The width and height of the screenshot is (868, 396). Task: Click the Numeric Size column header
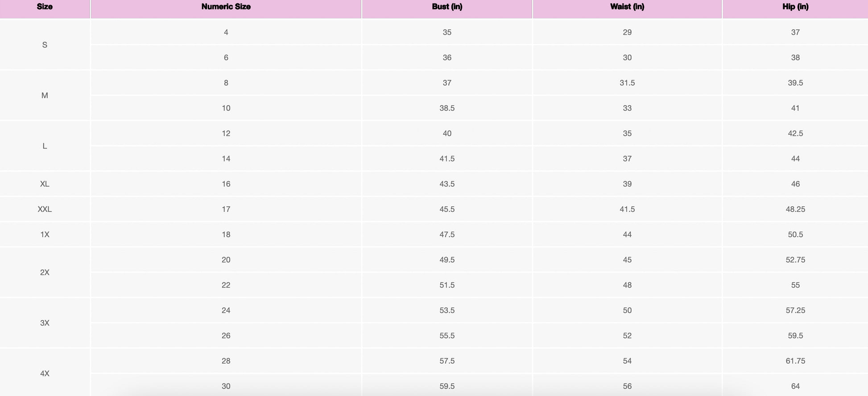226,7
